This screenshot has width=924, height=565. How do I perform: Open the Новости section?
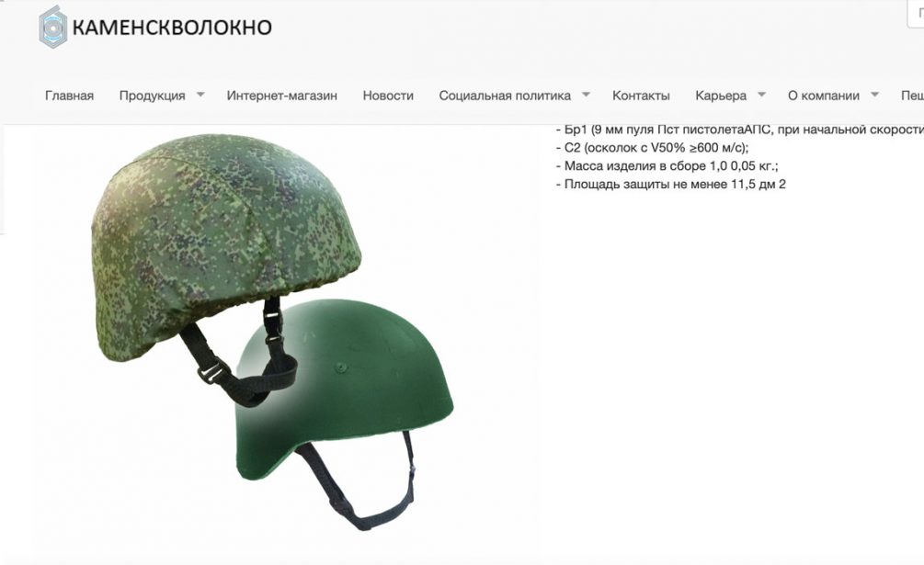tap(388, 96)
